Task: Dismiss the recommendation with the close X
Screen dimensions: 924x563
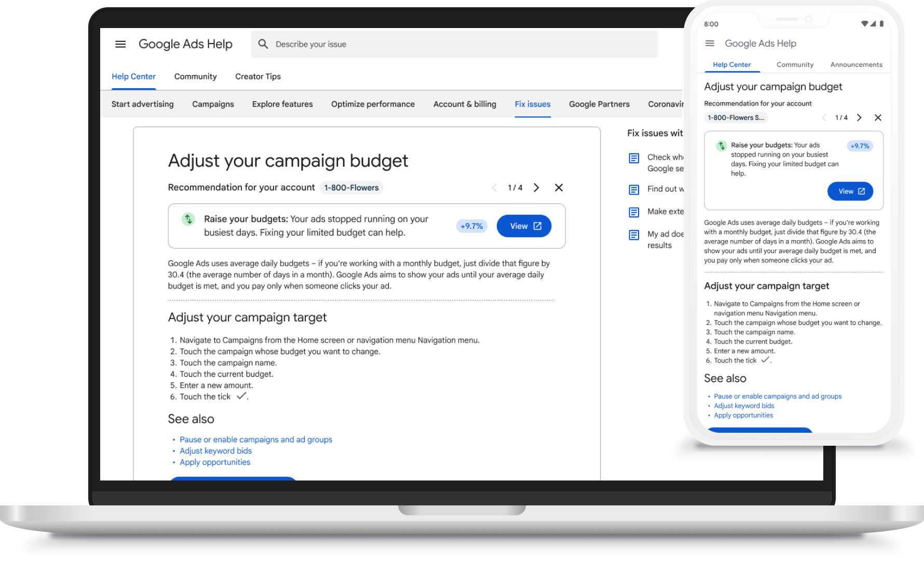Action: click(x=559, y=187)
